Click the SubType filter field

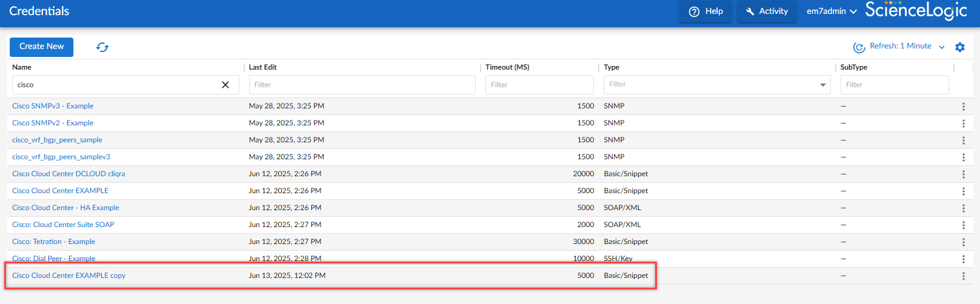(x=895, y=85)
